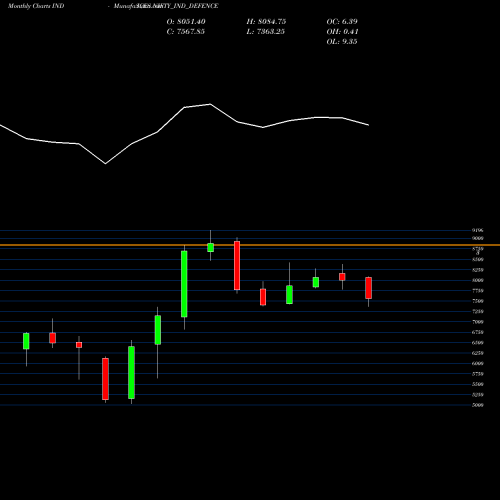The width and height of the screenshot is (500, 500).
Task: Click the 7750 price axis label
Action: (x=478, y=291)
